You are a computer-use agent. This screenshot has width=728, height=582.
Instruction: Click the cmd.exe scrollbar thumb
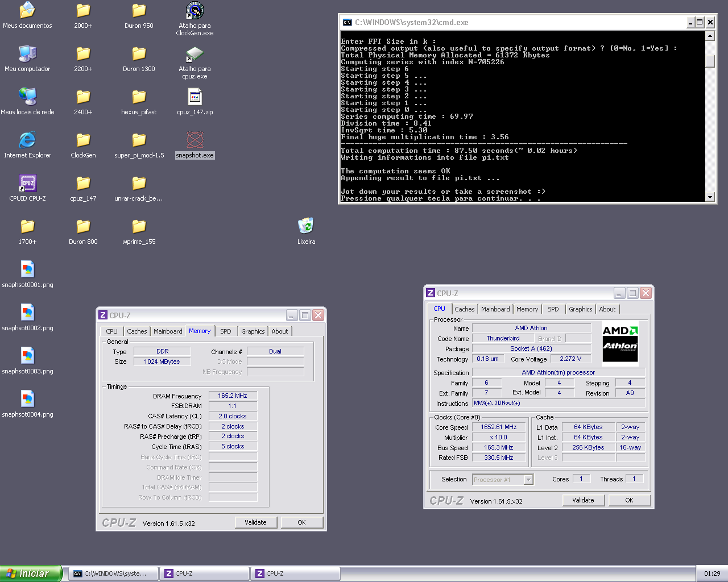click(710, 61)
